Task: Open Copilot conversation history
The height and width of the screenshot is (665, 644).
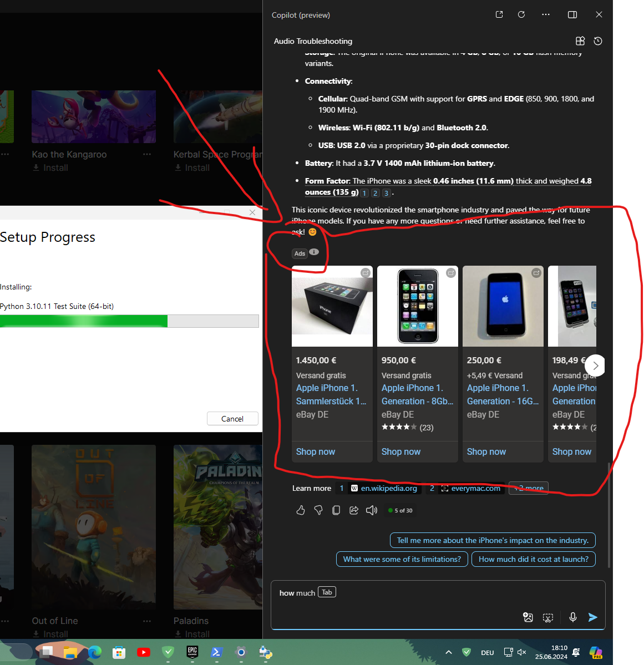Action: click(x=598, y=40)
